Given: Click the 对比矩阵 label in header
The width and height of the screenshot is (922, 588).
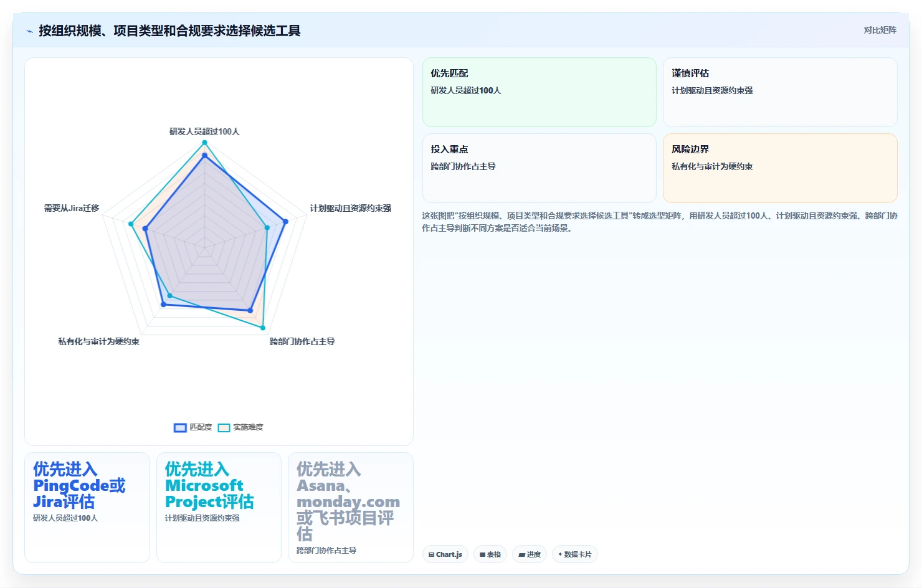Looking at the screenshot, I should [880, 30].
